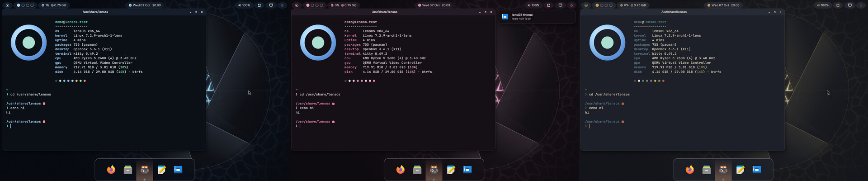The height and width of the screenshot is (181, 868).
Task: Open clock 'Wed 07 Oct 20:03' on blue-themed bar
Action: tap(145, 5)
